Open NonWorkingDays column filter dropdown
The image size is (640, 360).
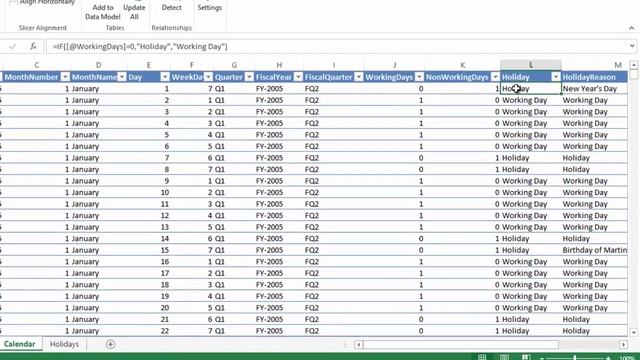coord(495,77)
